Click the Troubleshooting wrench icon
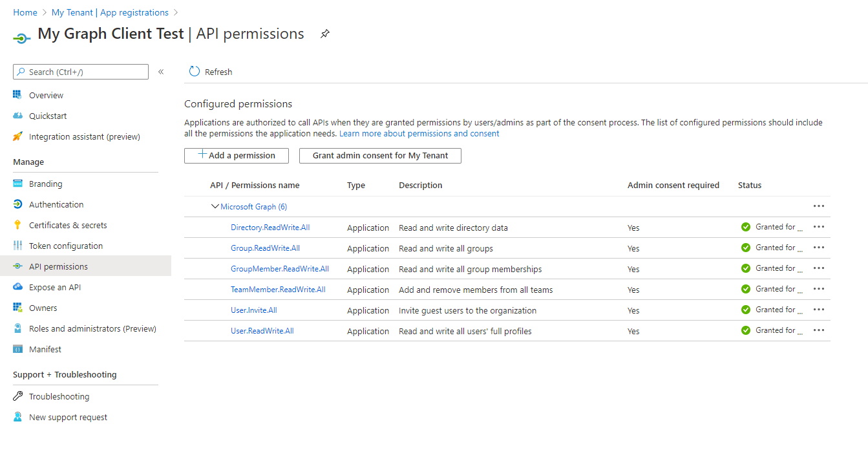868x468 pixels. [x=17, y=396]
